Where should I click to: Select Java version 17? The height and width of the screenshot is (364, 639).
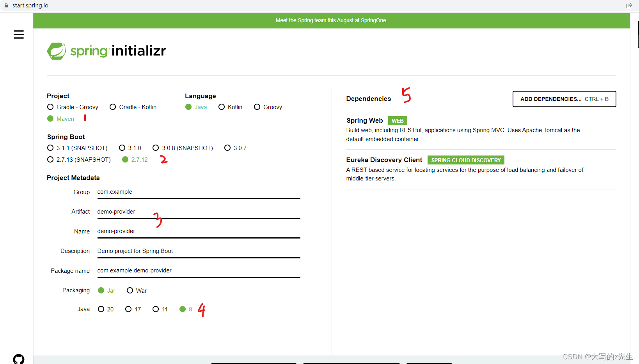click(133, 309)
